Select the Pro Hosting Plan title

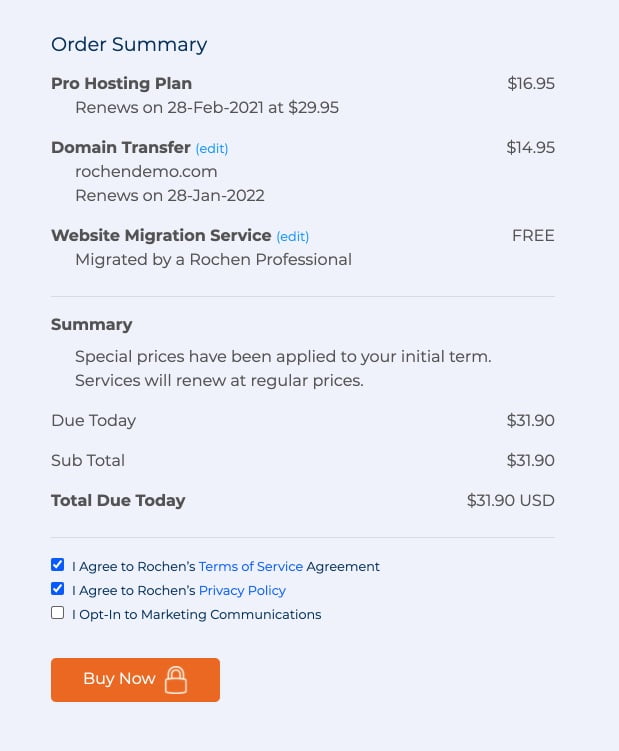(x=121, y=83)
